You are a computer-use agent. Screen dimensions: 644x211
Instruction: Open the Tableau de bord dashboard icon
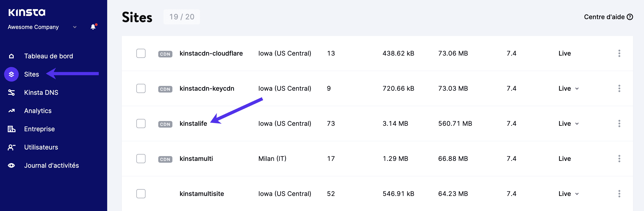11,56
